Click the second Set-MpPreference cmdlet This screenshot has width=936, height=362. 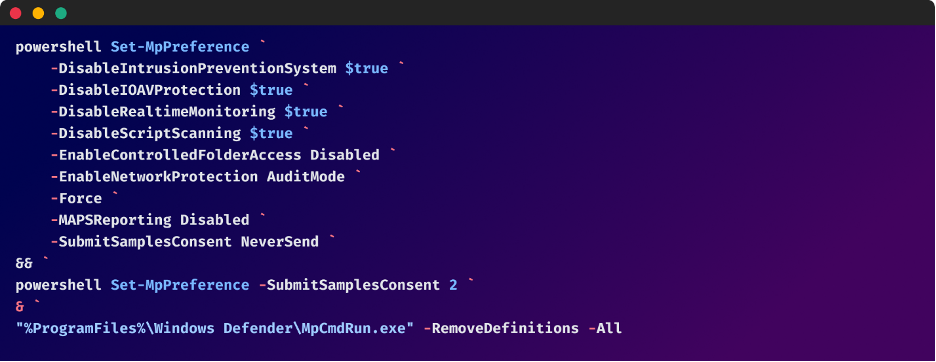(180, 285)
